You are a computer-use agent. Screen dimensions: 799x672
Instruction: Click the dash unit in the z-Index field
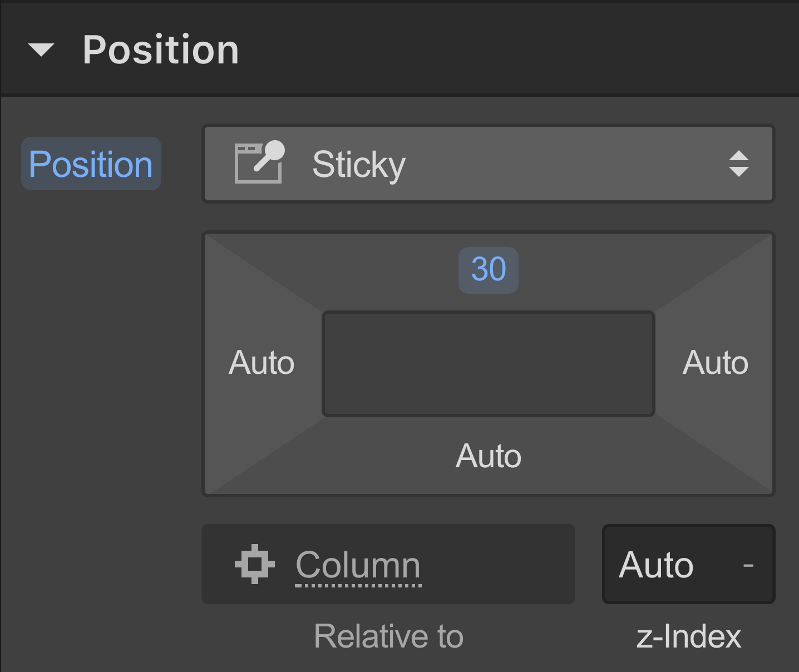[748, 565]
